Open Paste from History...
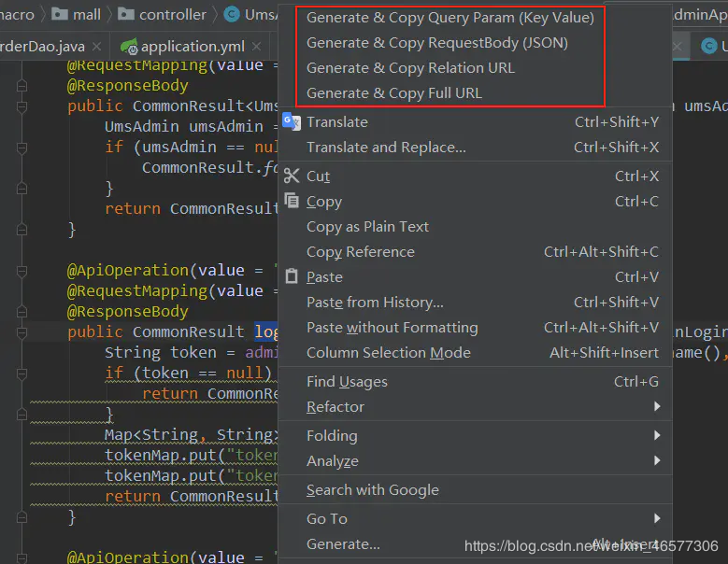The image size is (728, 564). point(476,302)
